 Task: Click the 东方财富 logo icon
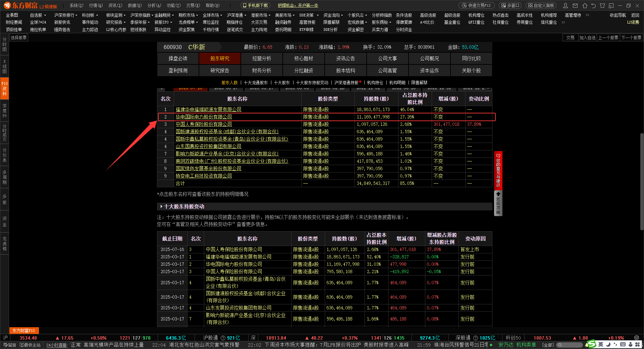click(x=7, y=5)
